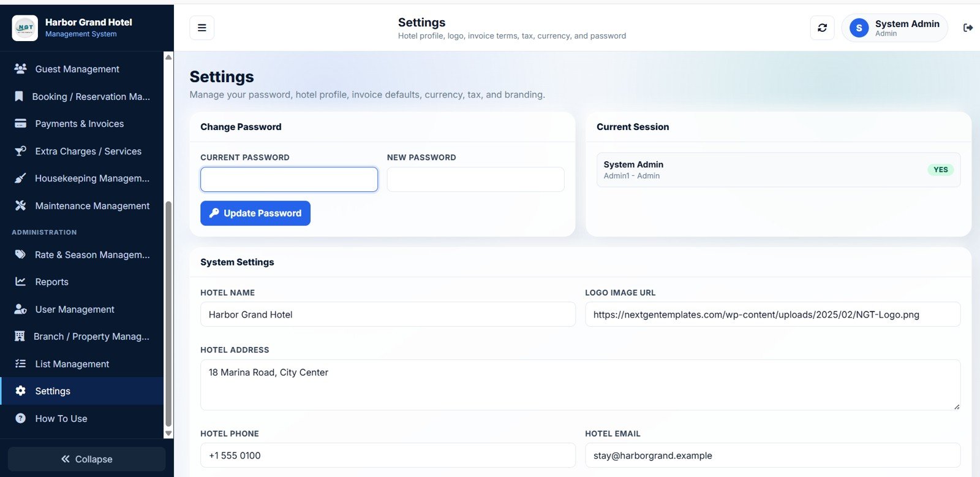Click the New Password input field

pos(475,179)
